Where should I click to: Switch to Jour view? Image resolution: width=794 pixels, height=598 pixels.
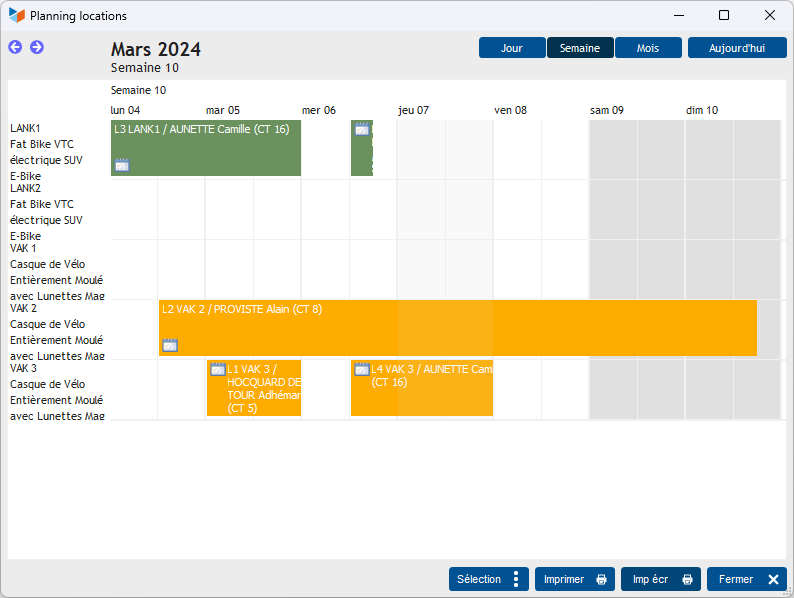click(x=512, y=48)
